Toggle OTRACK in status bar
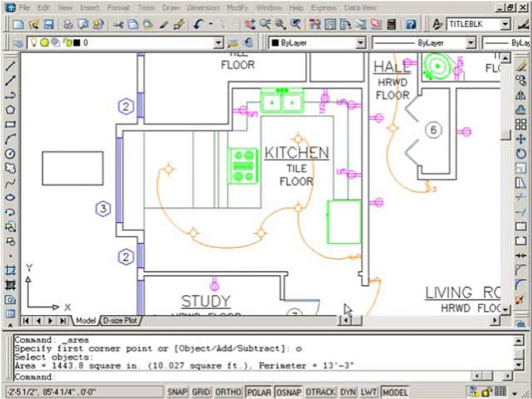The width and height of the screenshot is (532, 399). 320,392
